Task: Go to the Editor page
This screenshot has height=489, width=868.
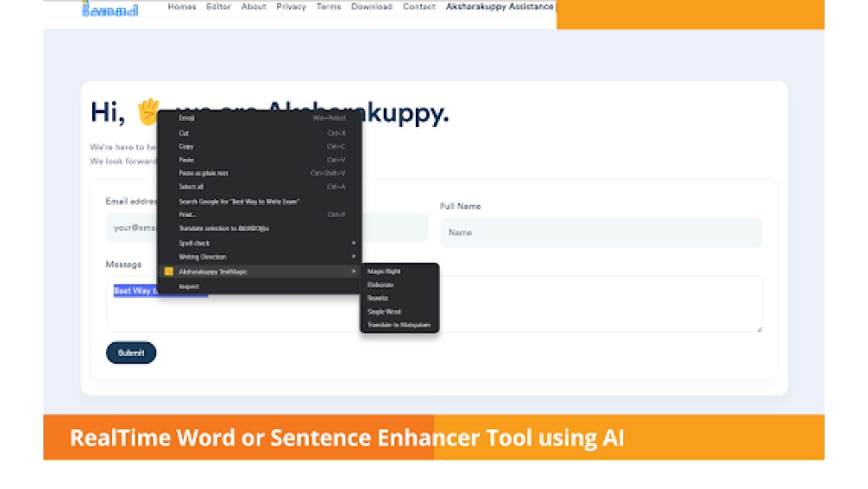Action: [218, 7]
